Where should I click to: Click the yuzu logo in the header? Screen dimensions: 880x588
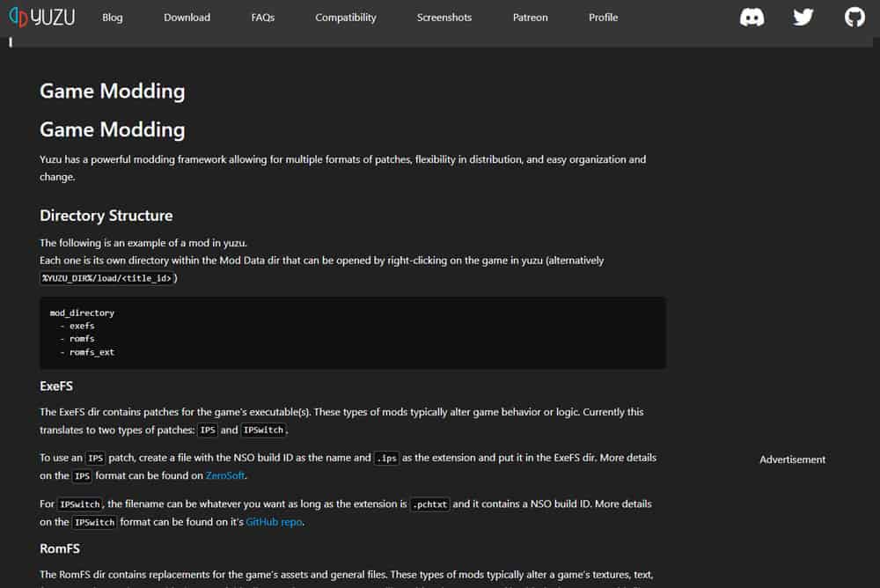pos(42,18)
